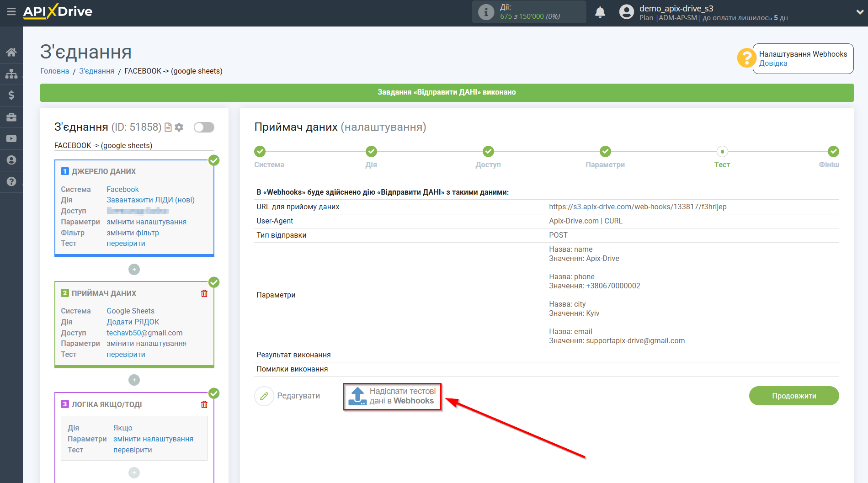
Task: Click Якщо action link in logic block
Action: coord(123,428)
